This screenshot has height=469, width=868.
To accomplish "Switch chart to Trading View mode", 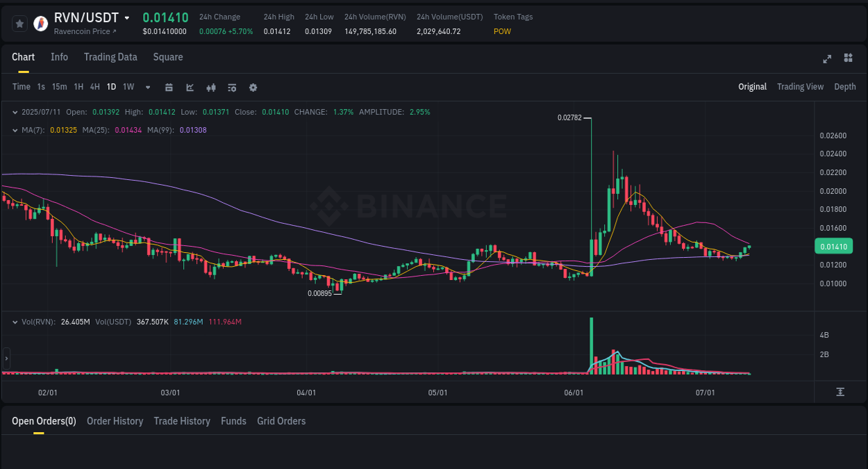I will tap(800, 87).
